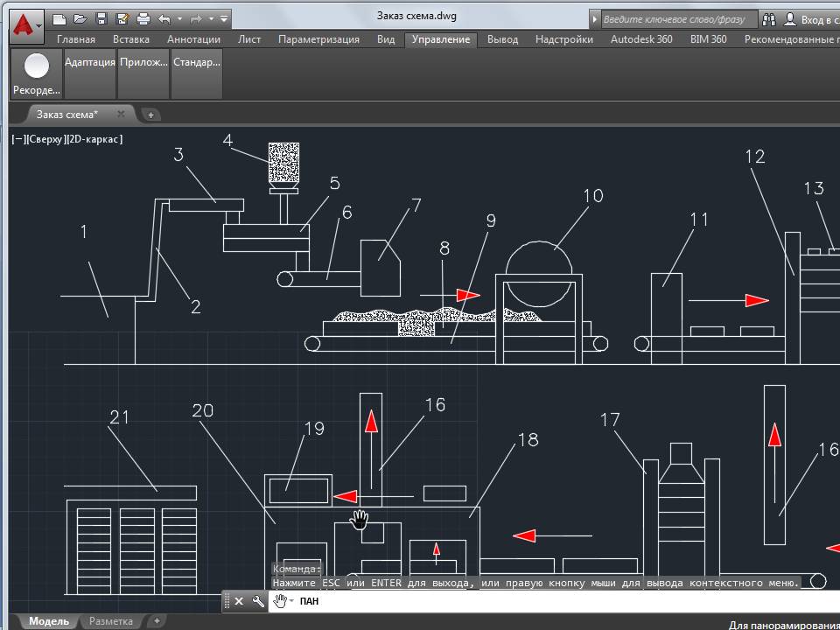840x630 pixels.
Task: Click the Save As icon
Action: 122,19
